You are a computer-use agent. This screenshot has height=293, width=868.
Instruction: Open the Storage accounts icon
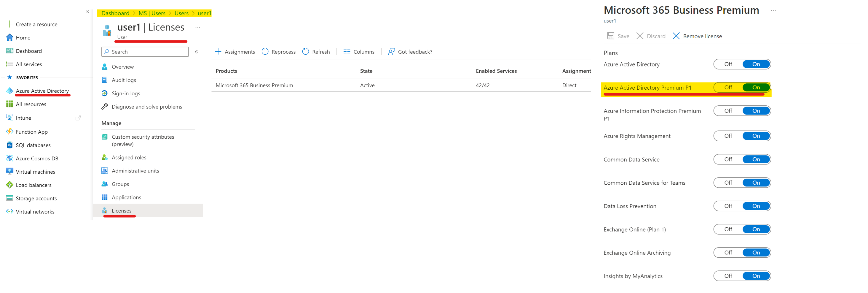point(9,198)
